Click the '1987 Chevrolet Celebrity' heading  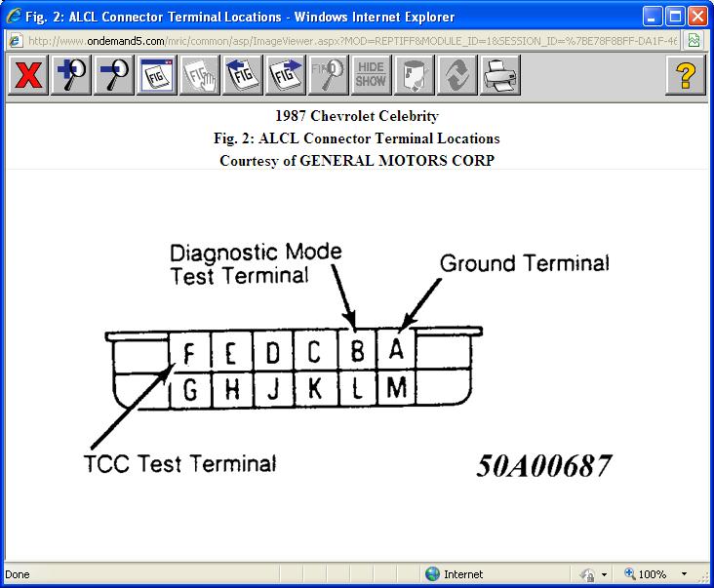[357, 116]
